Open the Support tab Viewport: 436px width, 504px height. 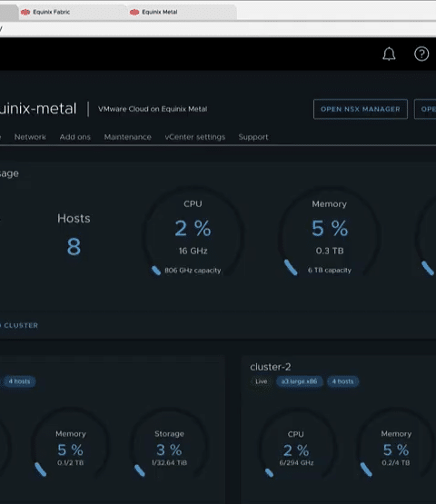(253, 137)
